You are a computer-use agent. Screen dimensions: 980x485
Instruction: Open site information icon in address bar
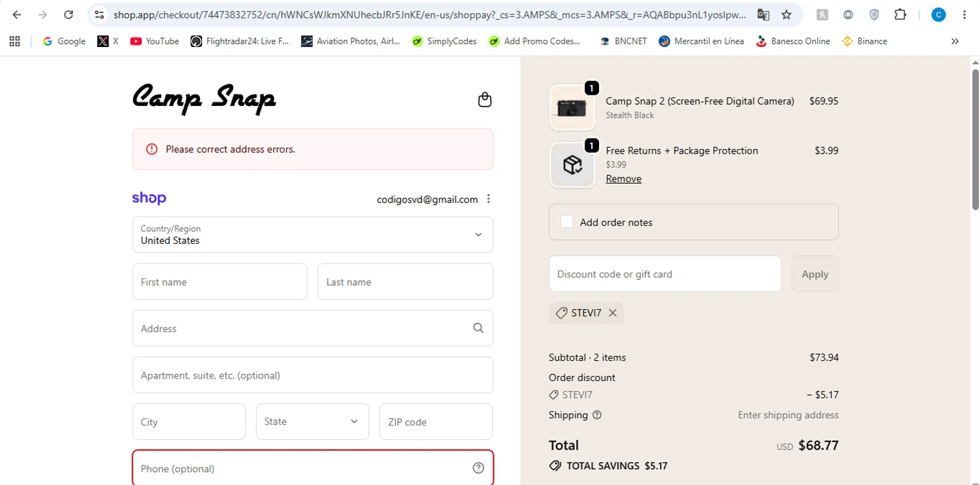click(x=99, y=14)
